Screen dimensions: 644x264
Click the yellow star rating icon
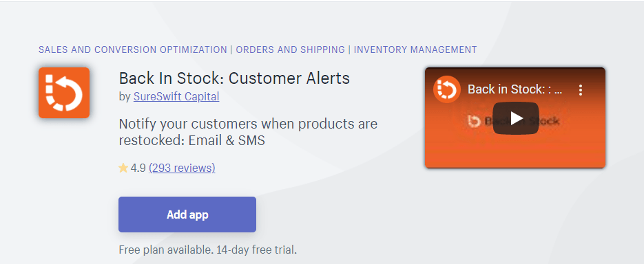(x=123, y=168)
